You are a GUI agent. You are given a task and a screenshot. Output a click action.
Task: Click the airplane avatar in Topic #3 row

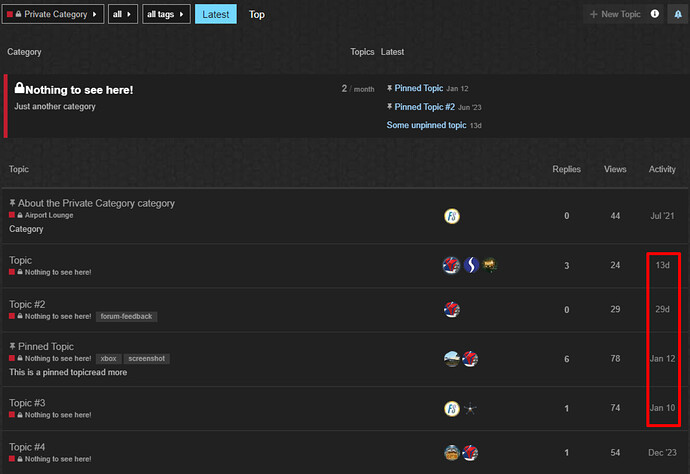pyautogui.click(x=470, y=408)
